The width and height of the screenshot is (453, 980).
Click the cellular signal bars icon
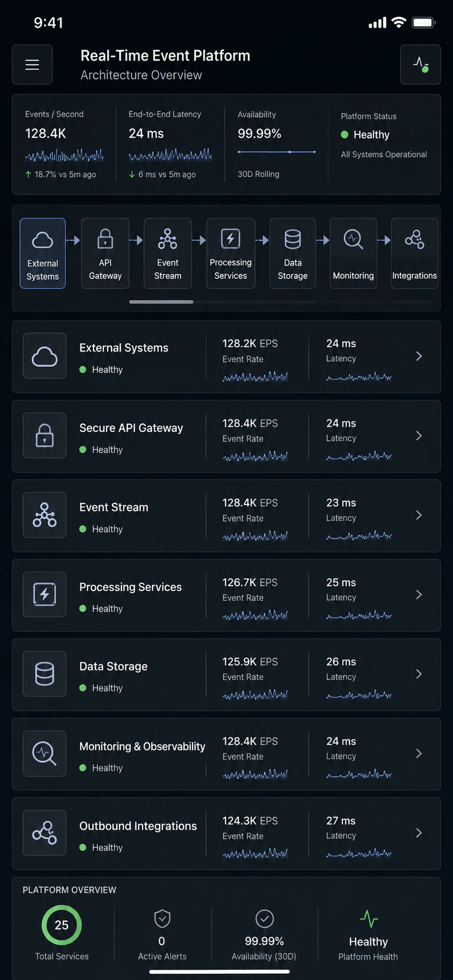coord(377,23)
